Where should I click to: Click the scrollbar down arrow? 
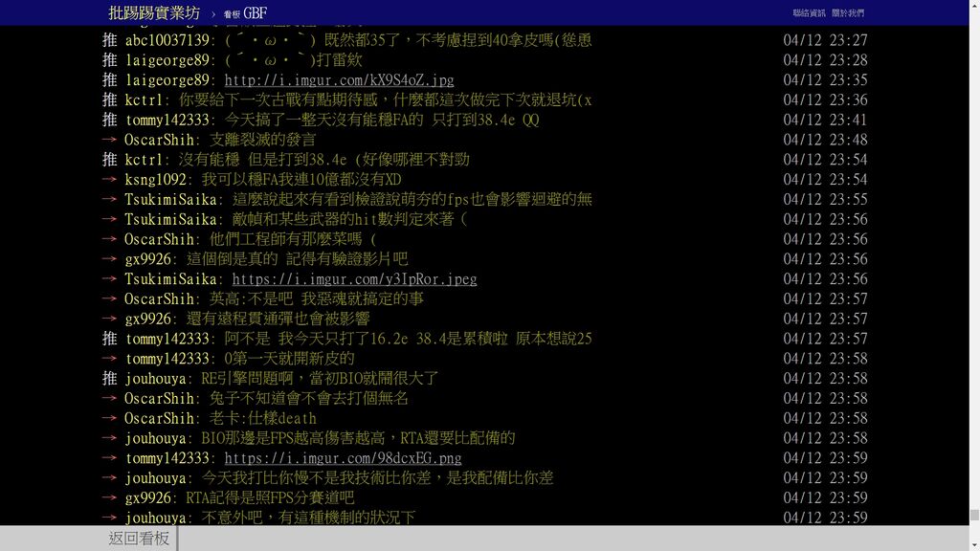coord(973,543)
